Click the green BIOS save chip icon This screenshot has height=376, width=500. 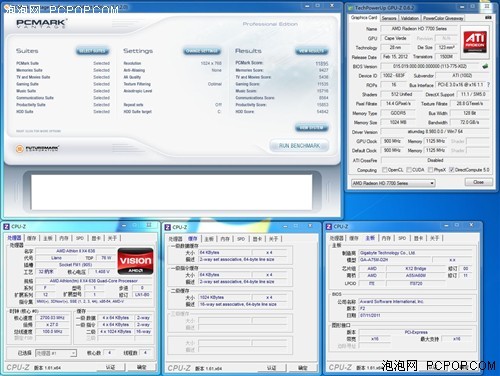click(485, 66)
